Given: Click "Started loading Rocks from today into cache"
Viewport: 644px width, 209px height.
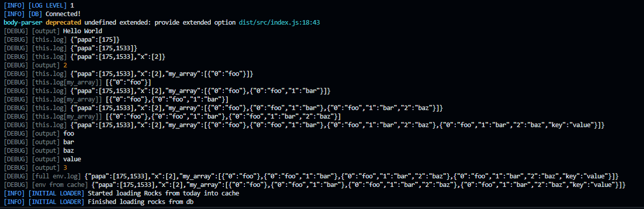Looking at the screenshot, I should (164, 193).
